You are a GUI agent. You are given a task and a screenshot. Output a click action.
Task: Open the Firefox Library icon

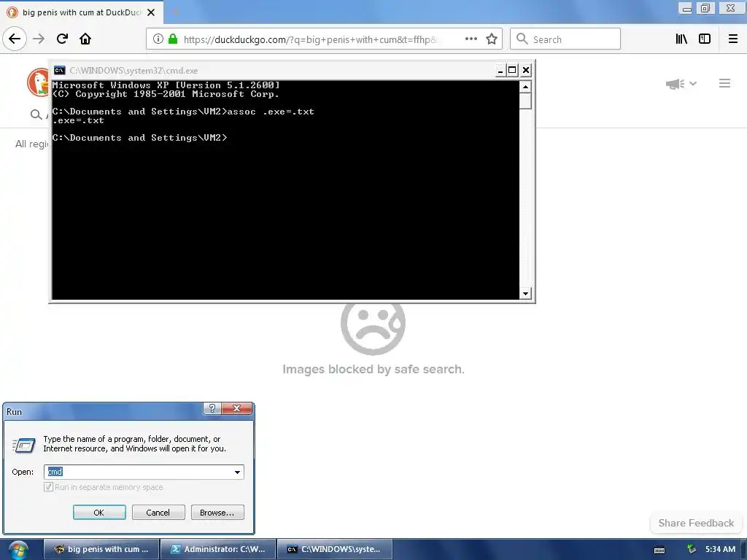tap(682, 39)
